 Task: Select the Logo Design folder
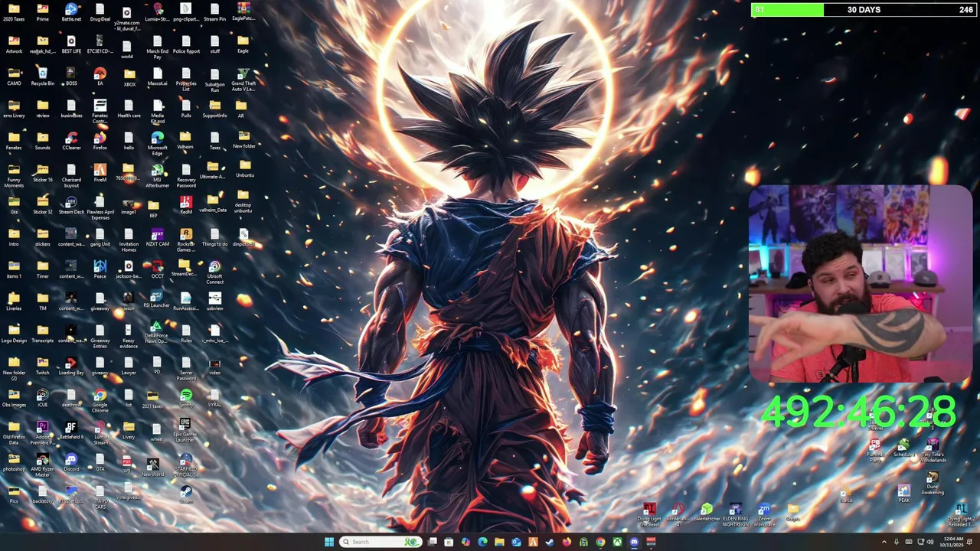(x=14, y=334)
